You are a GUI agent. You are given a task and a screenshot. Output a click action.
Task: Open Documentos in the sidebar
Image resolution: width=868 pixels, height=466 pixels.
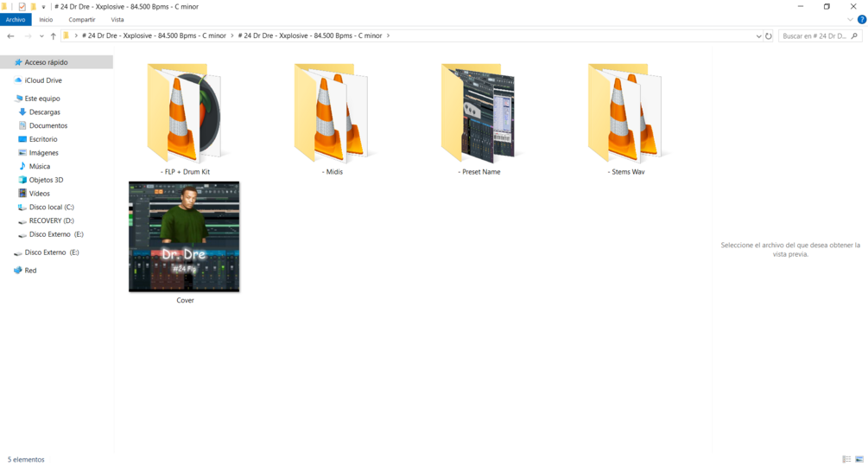48,125
